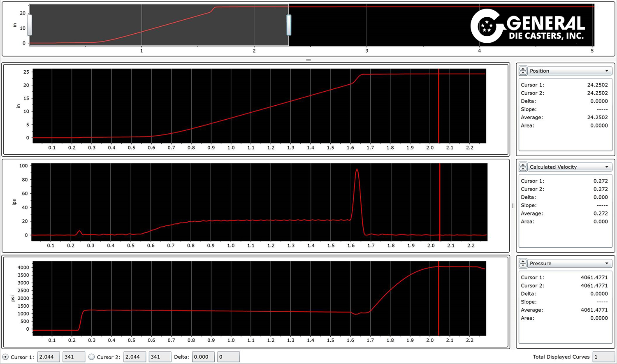Click horizontal splitter grip below overview chart
The width and height of the screenshot is (617, 364).
pyautogui.click(x=308, y=60)
